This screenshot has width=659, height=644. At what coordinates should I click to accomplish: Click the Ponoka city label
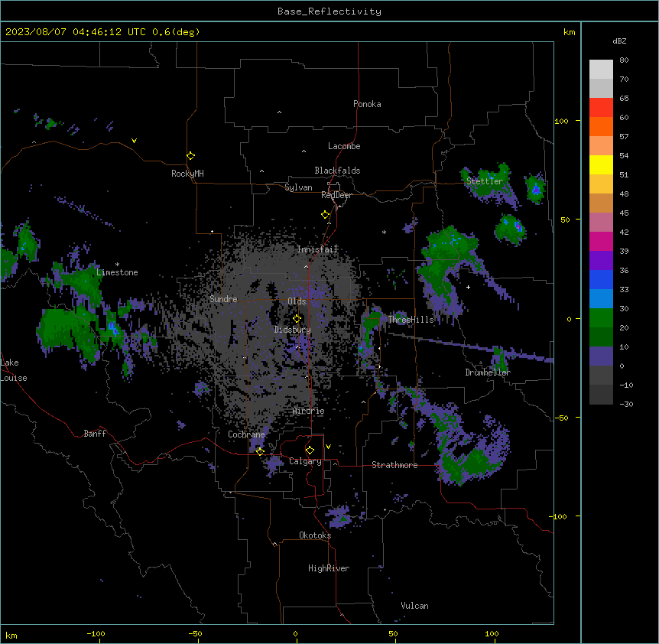click(367, 104)
